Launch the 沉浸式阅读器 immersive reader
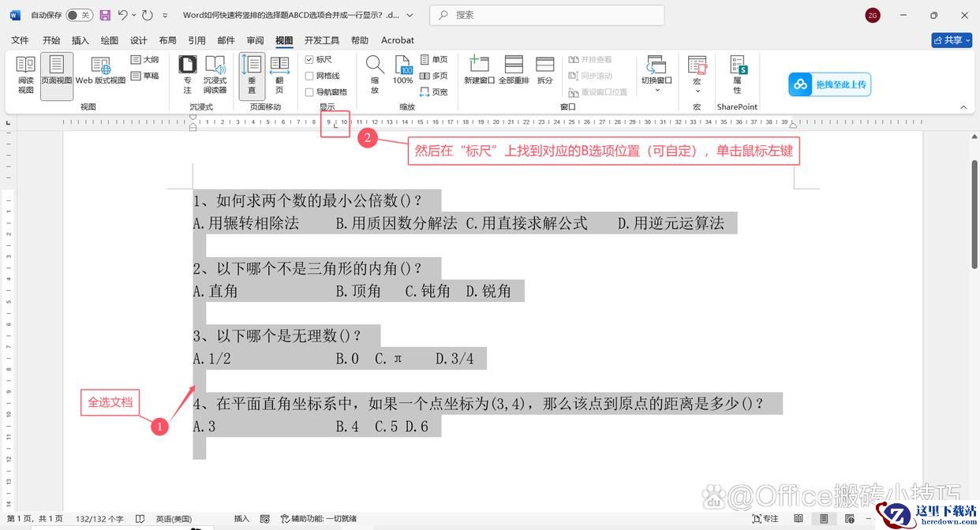 (x=215, y=74)
